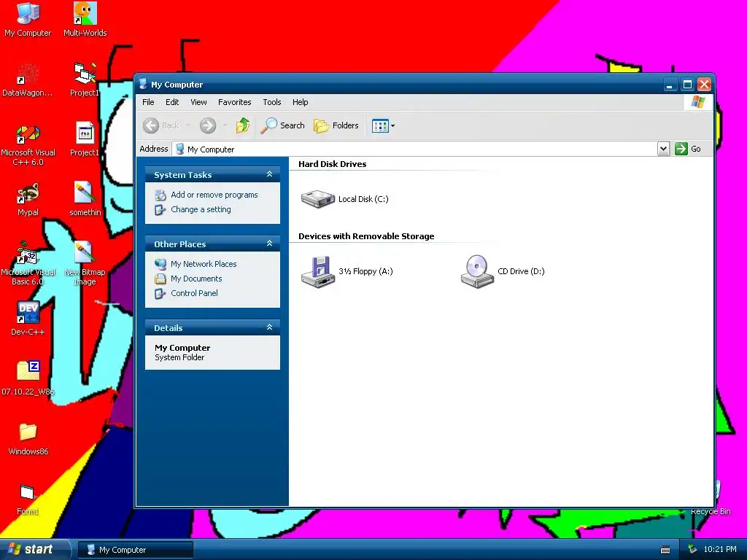Image resolution: width=747 pixels, height=560 pixels.
Task: Open the Help menu
Action: (x=300, y=102)
